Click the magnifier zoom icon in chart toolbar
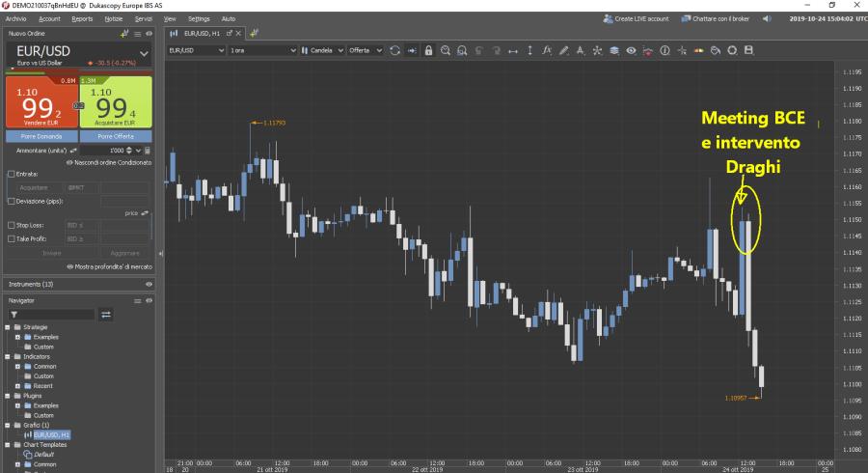 coord(446,50)
